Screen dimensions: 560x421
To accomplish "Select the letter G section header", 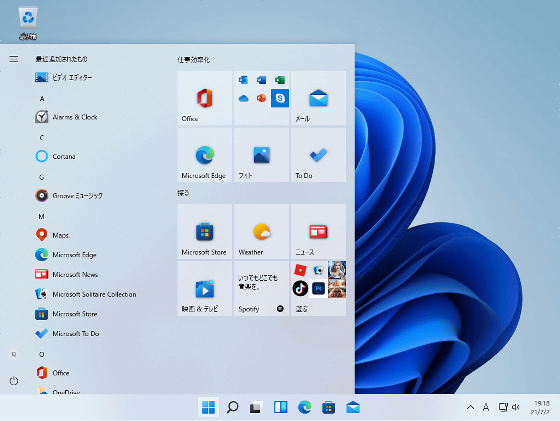I will coord(42,177).
